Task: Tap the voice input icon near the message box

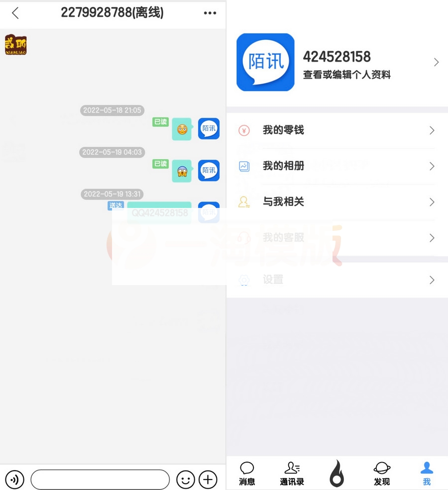Action: pos(15,479)
